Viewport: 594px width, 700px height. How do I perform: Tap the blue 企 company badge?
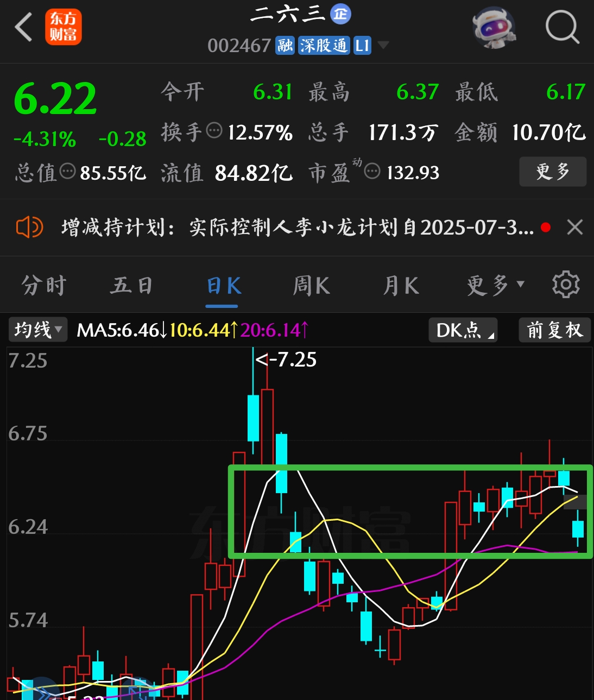tap(341, 14)
